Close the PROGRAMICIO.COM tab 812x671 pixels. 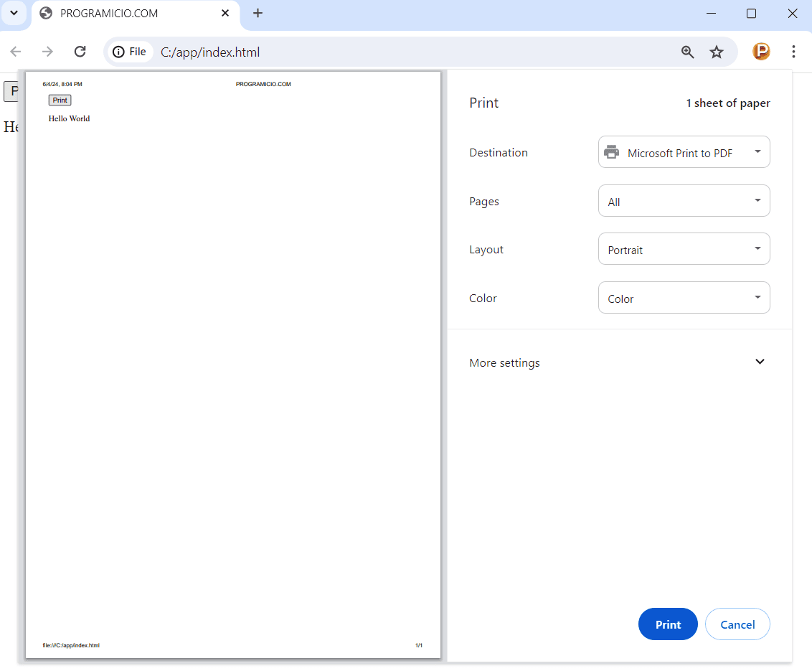[x=225, y=13]
